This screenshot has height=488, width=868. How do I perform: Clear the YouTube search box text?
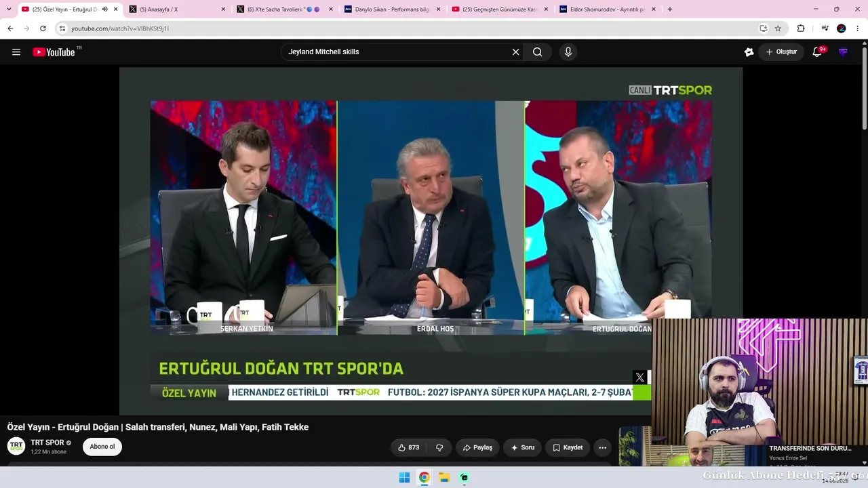tap(515, 52)
